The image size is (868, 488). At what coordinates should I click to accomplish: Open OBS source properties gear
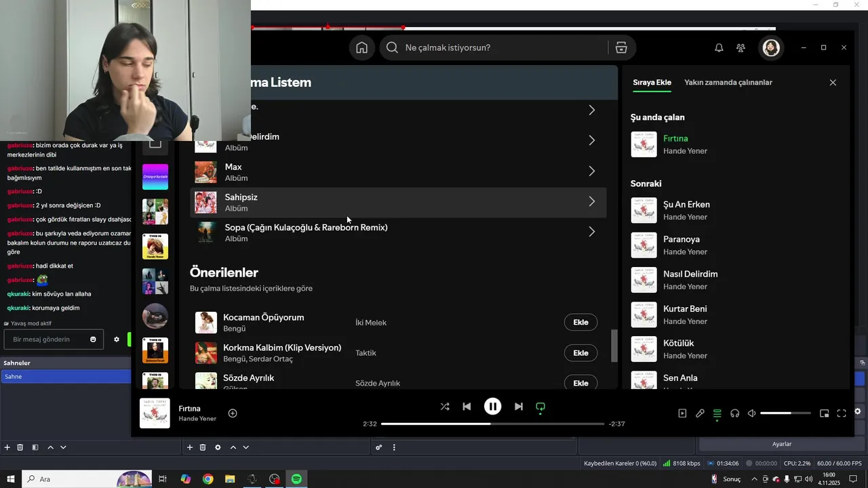[x=218, y=447]
